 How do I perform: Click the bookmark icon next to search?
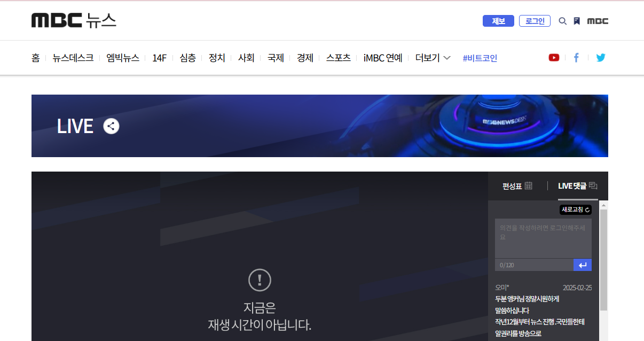click(577, 20)
